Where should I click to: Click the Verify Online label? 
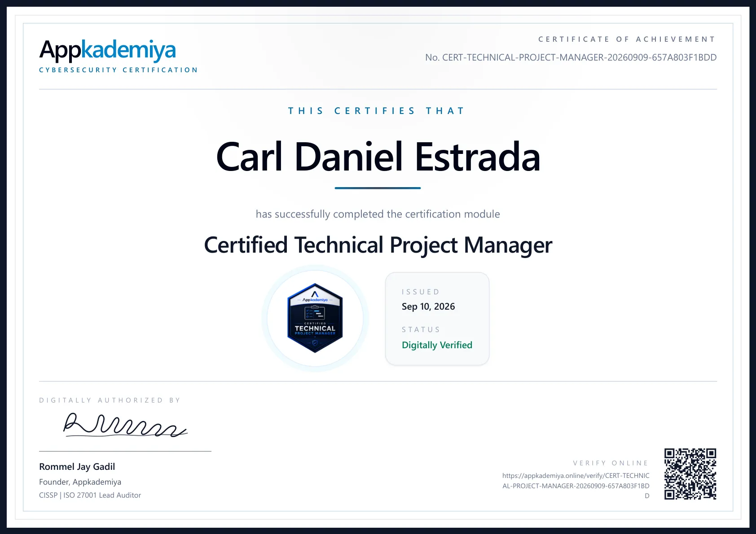point(611,463)
